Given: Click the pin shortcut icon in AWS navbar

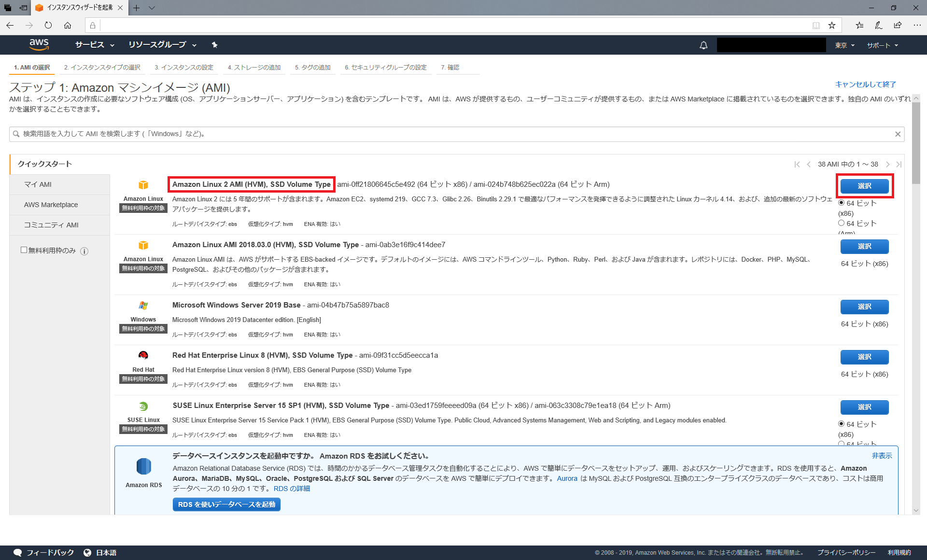Looking at the screenshot, I should (214, 45).
